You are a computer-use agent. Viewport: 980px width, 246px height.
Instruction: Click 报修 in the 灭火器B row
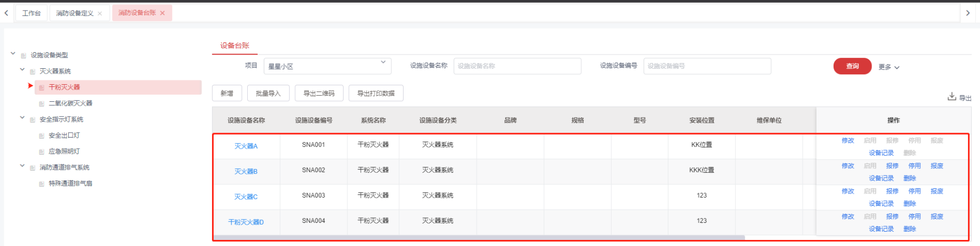892,166
